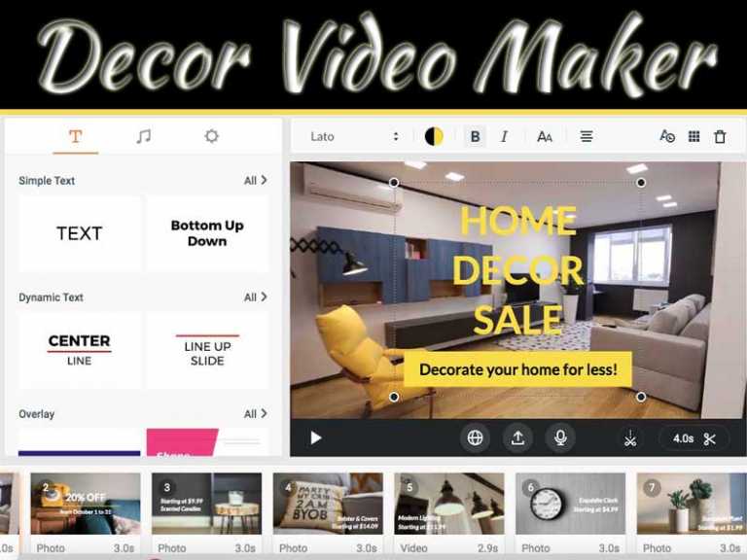The width and height of the screenshot is (747, 560).
Task: Open the Settings gear tab
Action: point(211,137)
